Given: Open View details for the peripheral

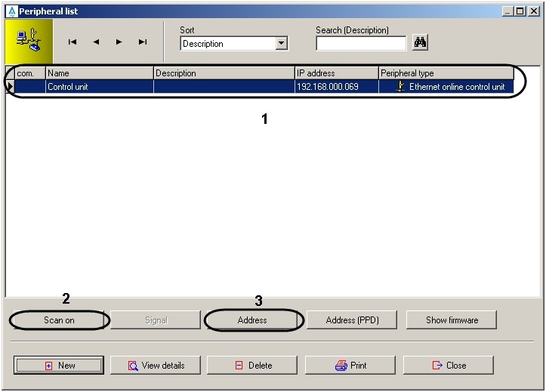Looking at the screenshot, I should click(156, 366).
